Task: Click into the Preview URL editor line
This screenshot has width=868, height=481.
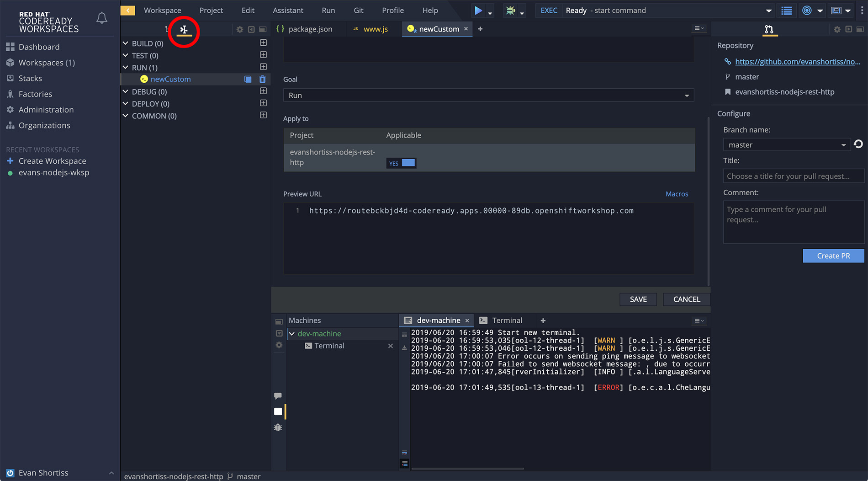Action: pos(471,211)
